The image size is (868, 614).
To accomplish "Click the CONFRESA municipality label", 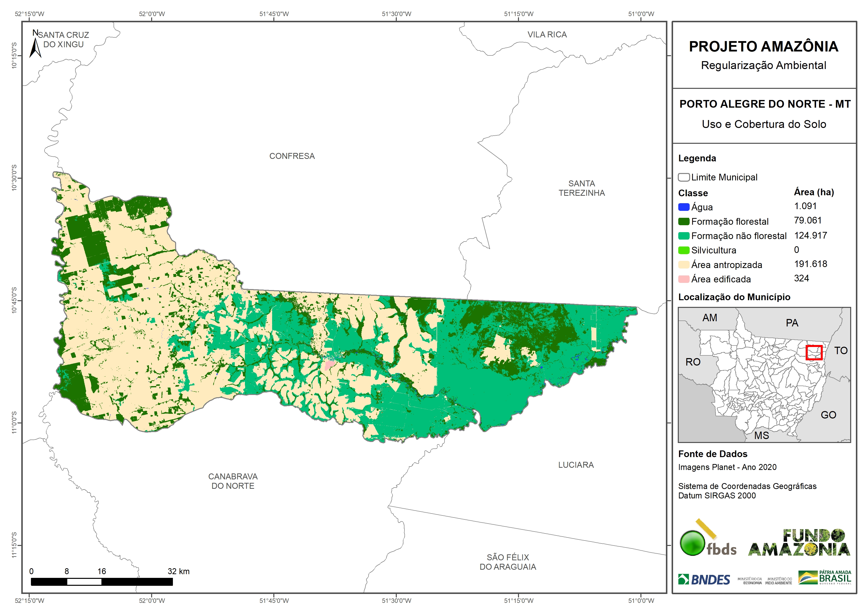I will pos(292,156).
